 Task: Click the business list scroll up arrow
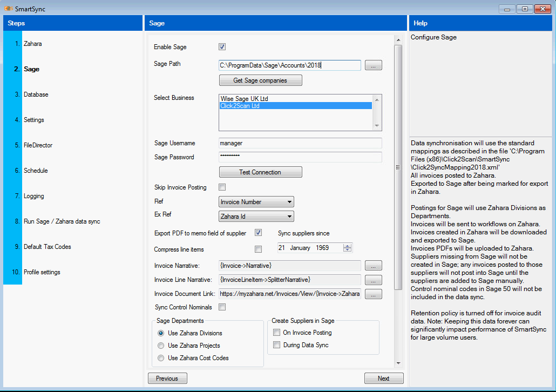click(x=377, y=100)
